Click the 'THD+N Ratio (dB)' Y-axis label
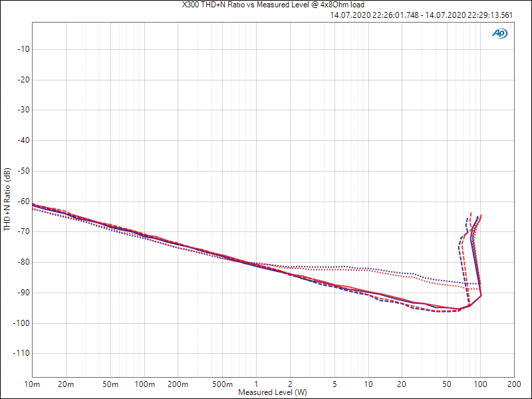The image size is (532, 399). [7, 199]
